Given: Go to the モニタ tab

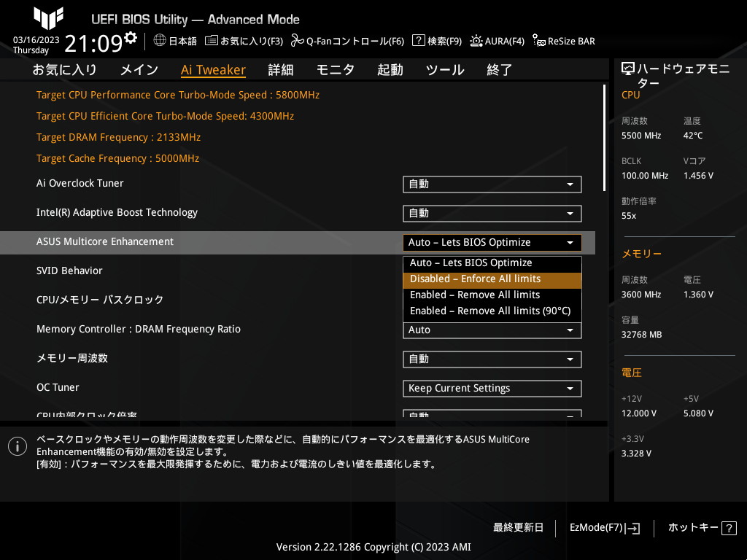Looking at the screenshot, I should click(x=336, y=70).
